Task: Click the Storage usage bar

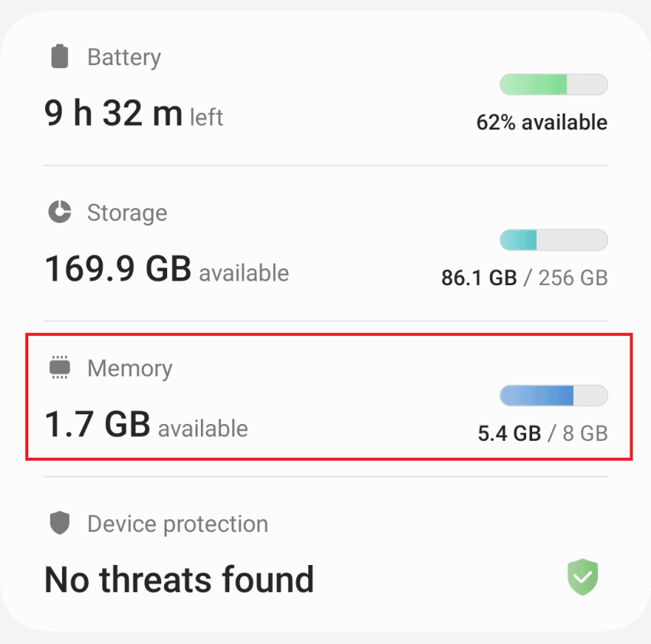Action: [552, 240]
